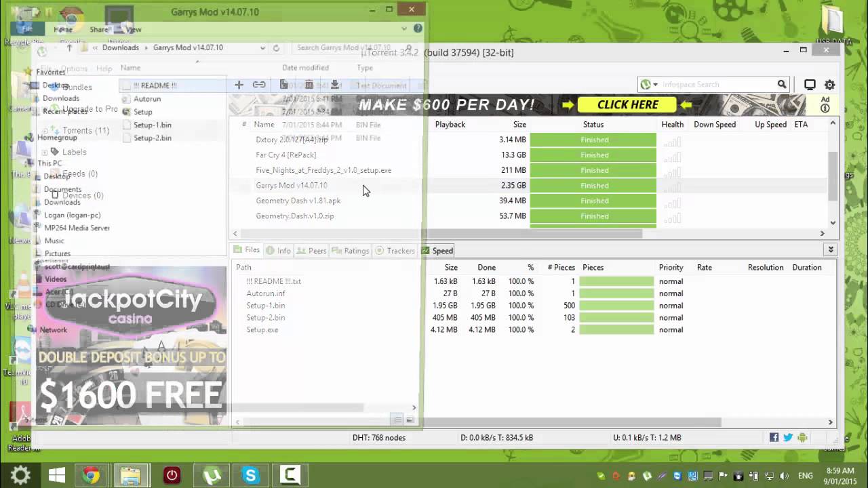This screenshot has height=488, width=868.
Task: Click the Create New Torrent file icon
Action: [x=284, y=85]
